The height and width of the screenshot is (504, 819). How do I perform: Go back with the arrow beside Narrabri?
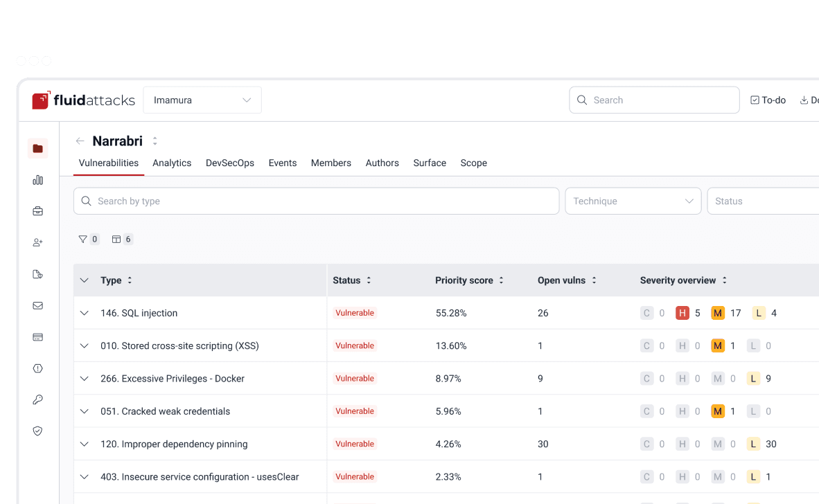tap(80, 141)
